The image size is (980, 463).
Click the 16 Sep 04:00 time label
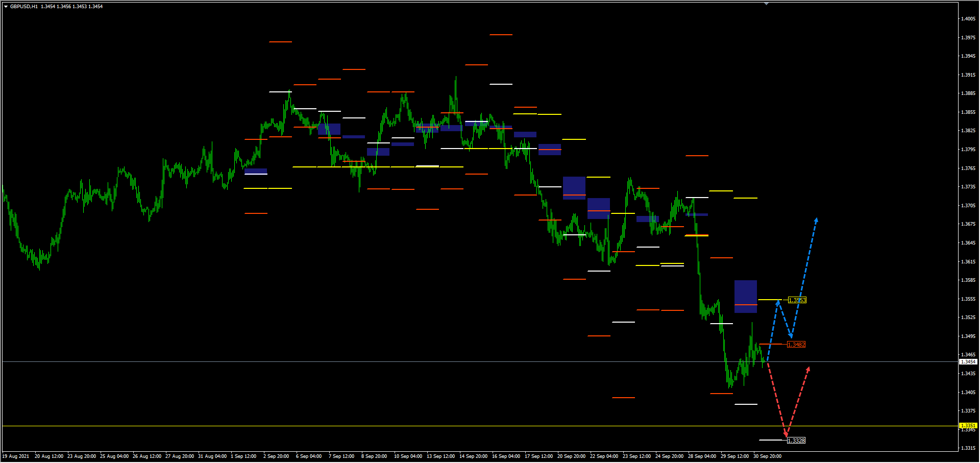click(506, 456)
